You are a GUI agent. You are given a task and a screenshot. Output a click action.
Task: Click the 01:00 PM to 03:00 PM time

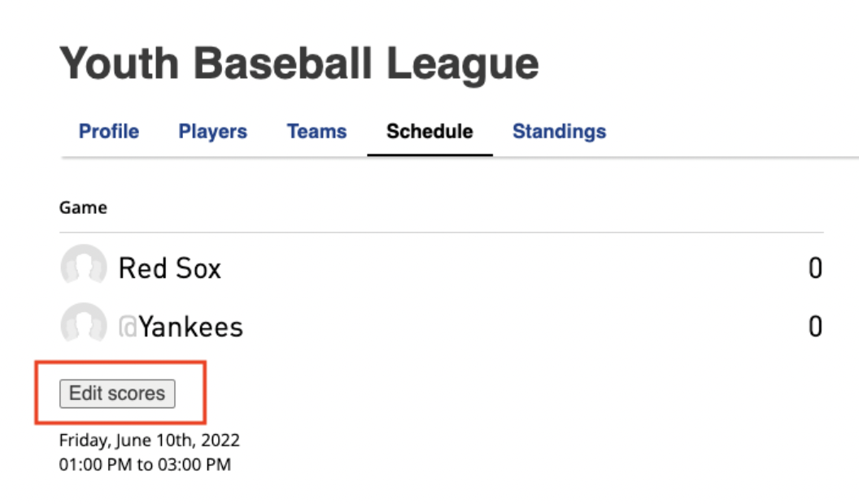click(x=145, y=465)
